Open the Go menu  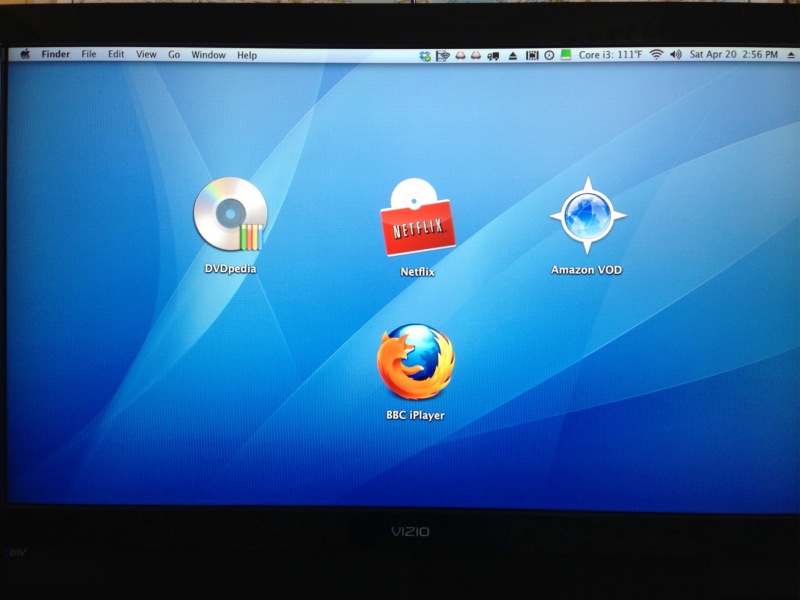174,55
